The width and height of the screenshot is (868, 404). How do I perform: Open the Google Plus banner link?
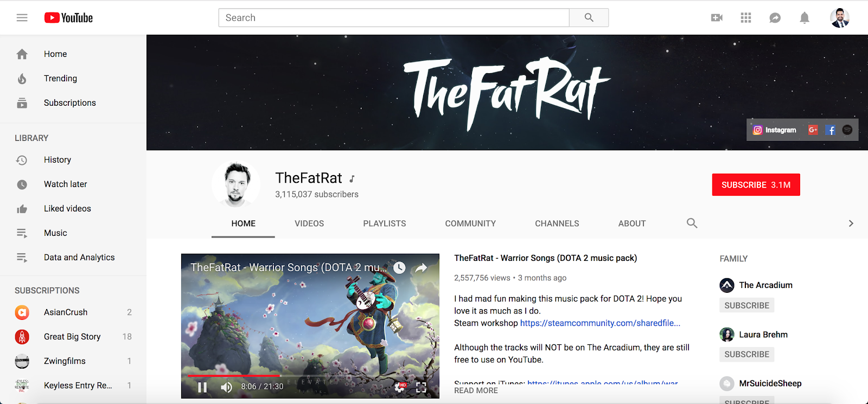click(813, 130)
